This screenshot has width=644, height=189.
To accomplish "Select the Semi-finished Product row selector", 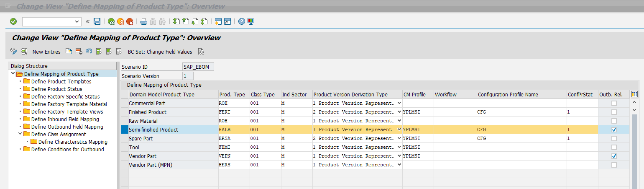I will tap(124, 129).
